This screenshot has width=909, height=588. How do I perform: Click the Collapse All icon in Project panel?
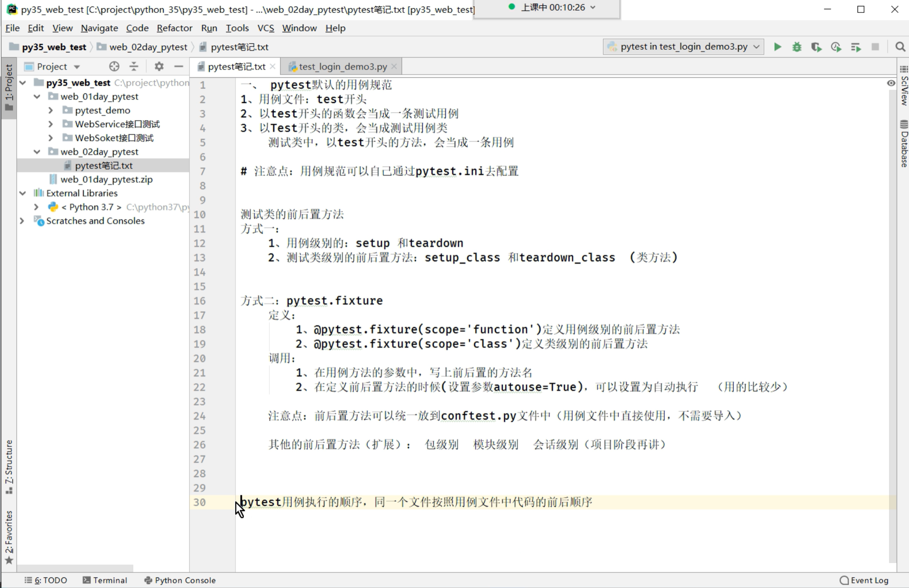click(134, 67)
